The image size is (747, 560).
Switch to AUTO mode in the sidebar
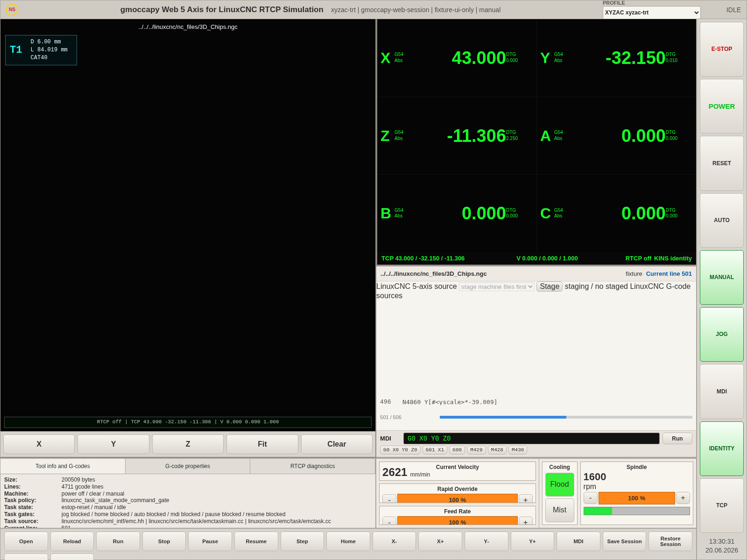pyautogui.click(x=721, y=220)
